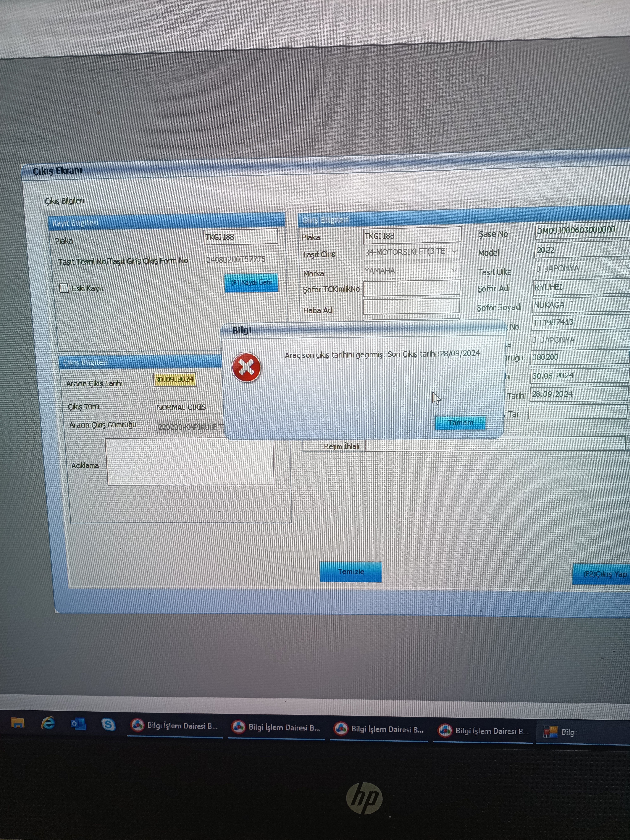The image size is (630, 840).
Task: Open the Taşıt Cinsi dropdown
Action: pyautogui.click(x=412, y=251)
